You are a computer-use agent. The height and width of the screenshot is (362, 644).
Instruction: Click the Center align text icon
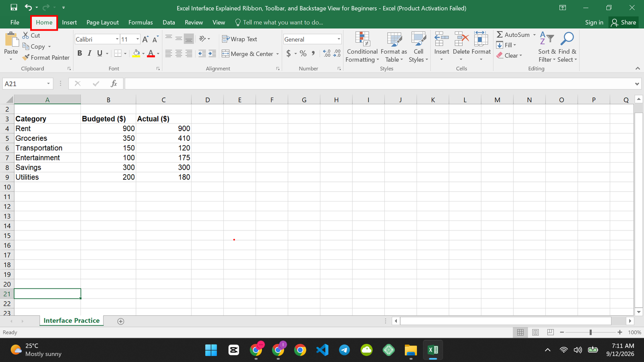(179, 53)
